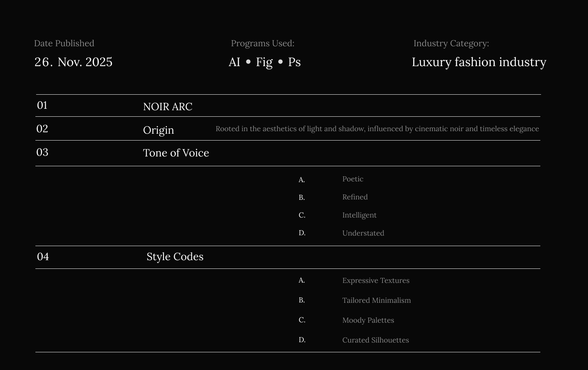Click the Refined tone item
Viewport: 588px width, 370px height.
coord(355,197)
